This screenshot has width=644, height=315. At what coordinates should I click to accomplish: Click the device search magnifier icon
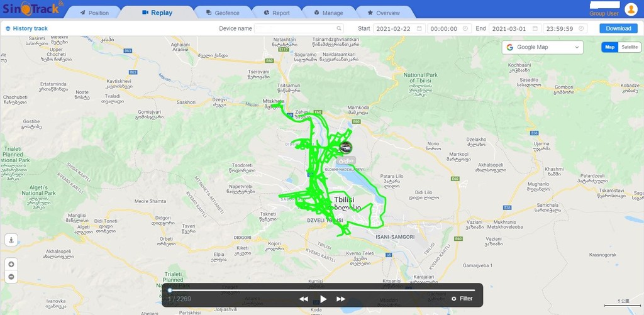[x=339, y=28]
